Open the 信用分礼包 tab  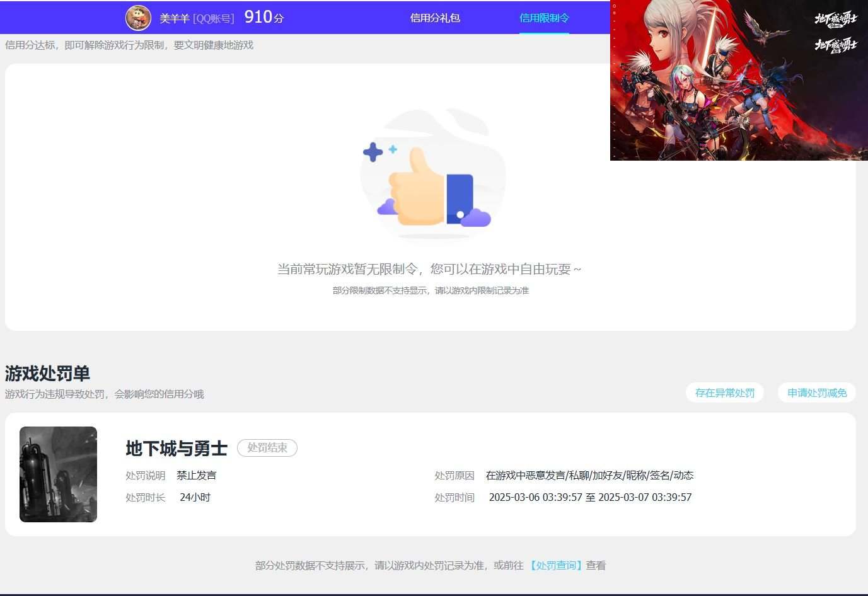pyautogui.click(x=435, y=18)
